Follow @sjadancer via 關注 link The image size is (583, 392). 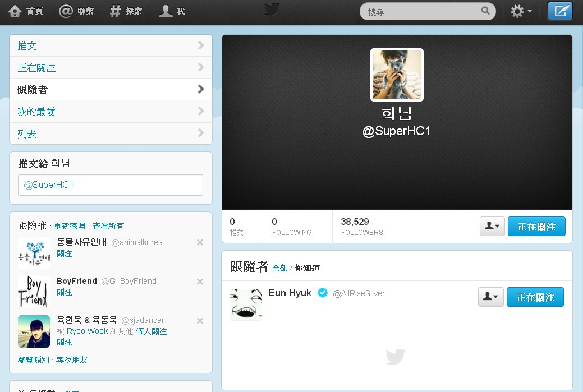coord(65,342)
